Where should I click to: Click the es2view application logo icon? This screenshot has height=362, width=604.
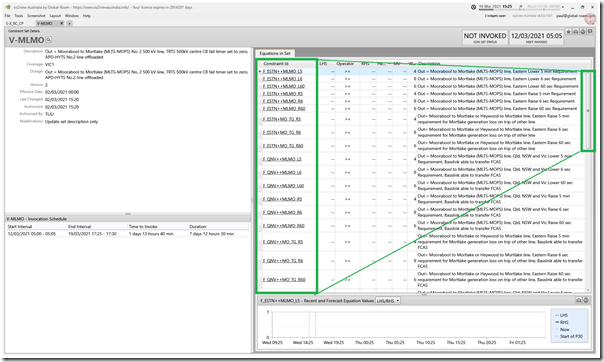coord(8,7)
